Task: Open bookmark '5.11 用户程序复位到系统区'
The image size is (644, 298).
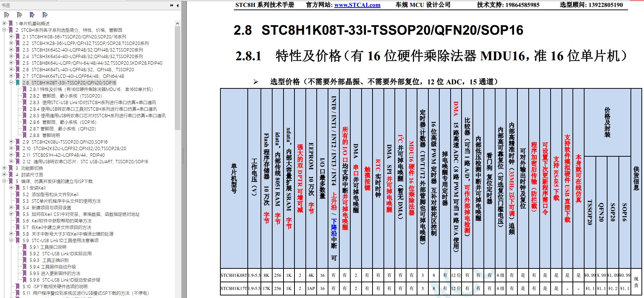Action: pyautogui.click(x=86, y=293)
